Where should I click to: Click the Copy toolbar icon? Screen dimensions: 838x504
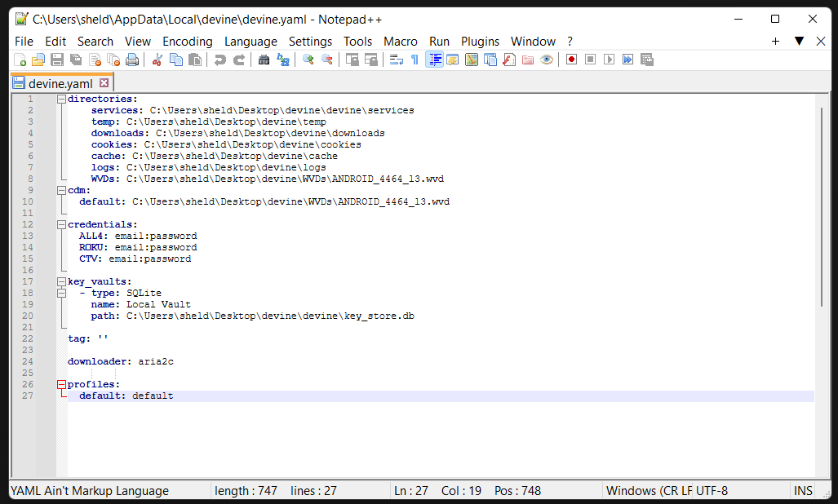175,60
